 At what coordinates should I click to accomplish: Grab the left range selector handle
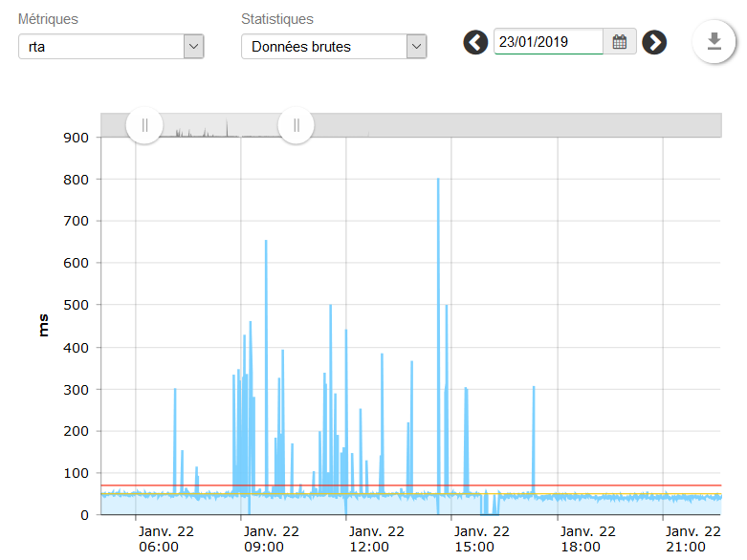144,125
